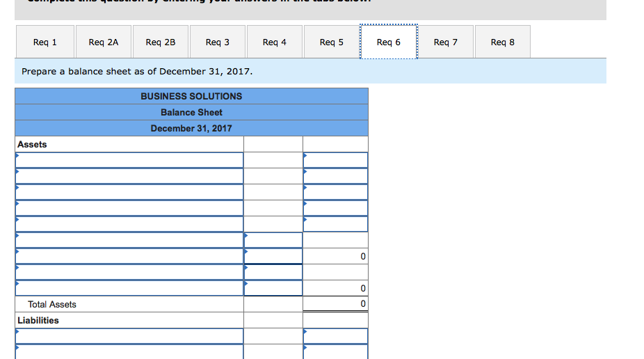Click the Assets section heading

(32, 145)
